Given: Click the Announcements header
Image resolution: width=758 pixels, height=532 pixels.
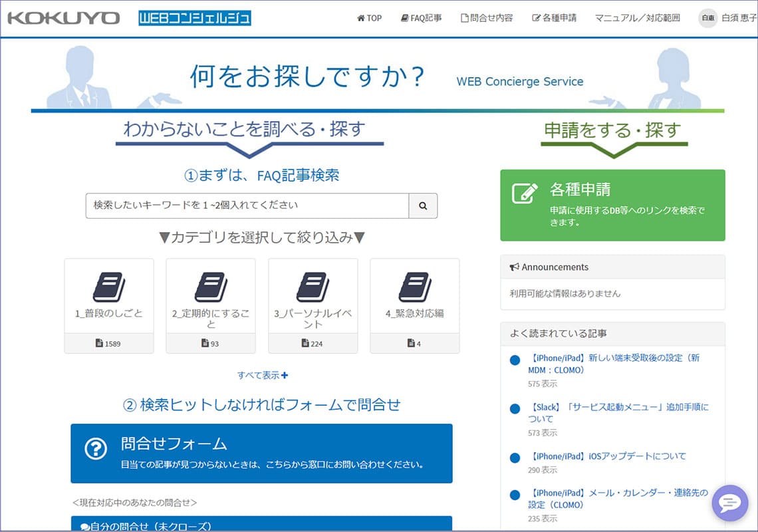Looking at the screenshot, I should tap(612, 267).
